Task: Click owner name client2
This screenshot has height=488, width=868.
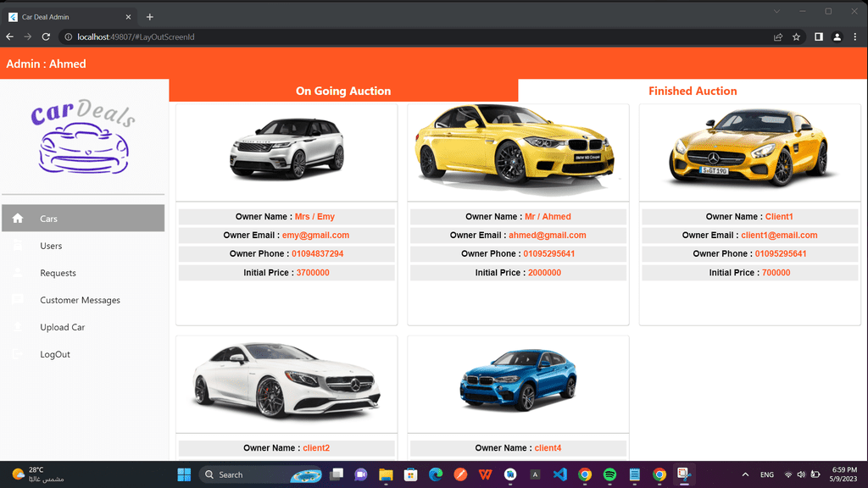Action: pos(316,447)
